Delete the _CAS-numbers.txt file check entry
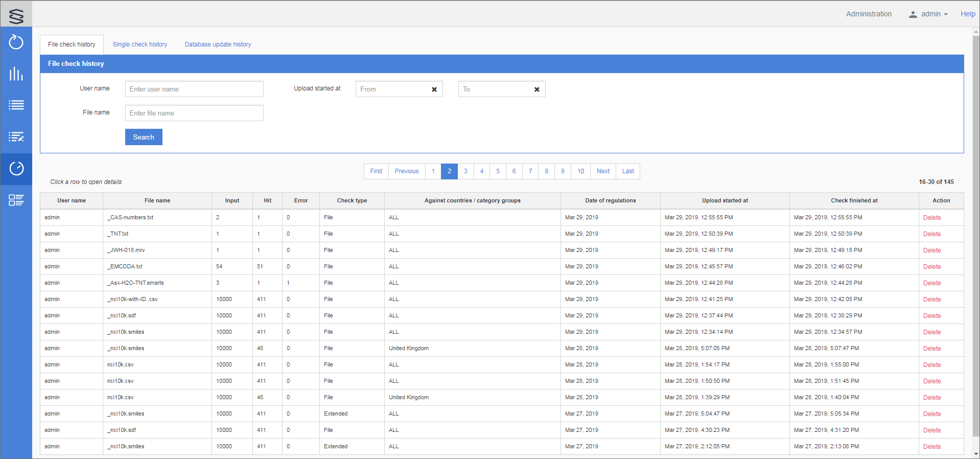The height and width of the screenshot is (459, 980). click(931, 218)
